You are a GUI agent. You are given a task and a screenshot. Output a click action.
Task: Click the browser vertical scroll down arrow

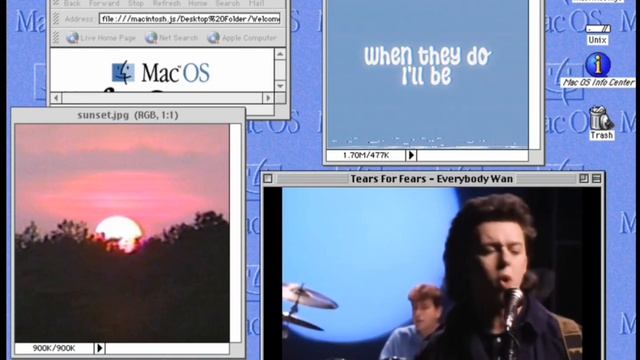[x=280, y=86]
